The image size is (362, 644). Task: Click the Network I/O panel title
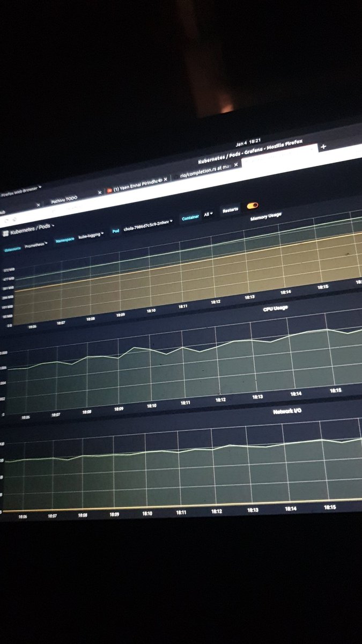pyautogui.click(x=287, y=411)
